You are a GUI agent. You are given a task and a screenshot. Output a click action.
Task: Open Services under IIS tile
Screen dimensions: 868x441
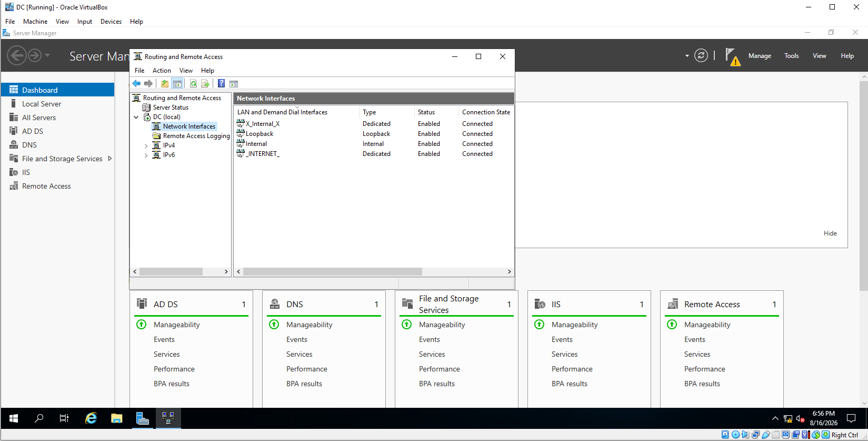565,354
